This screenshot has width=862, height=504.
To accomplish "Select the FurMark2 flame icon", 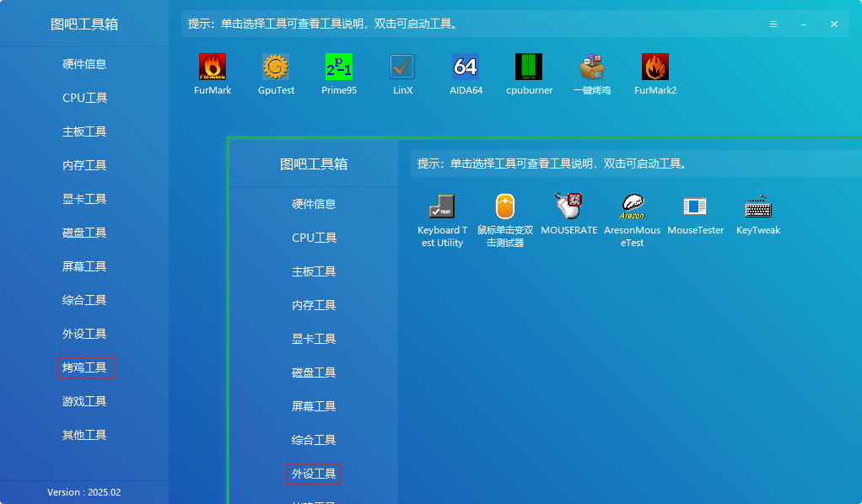I will coord(655,67).
